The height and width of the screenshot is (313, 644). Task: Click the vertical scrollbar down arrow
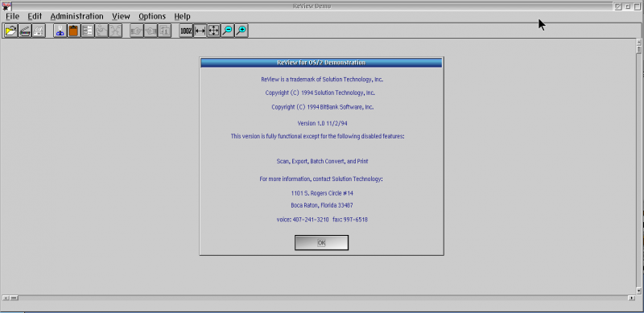click(x=638, y=290)
